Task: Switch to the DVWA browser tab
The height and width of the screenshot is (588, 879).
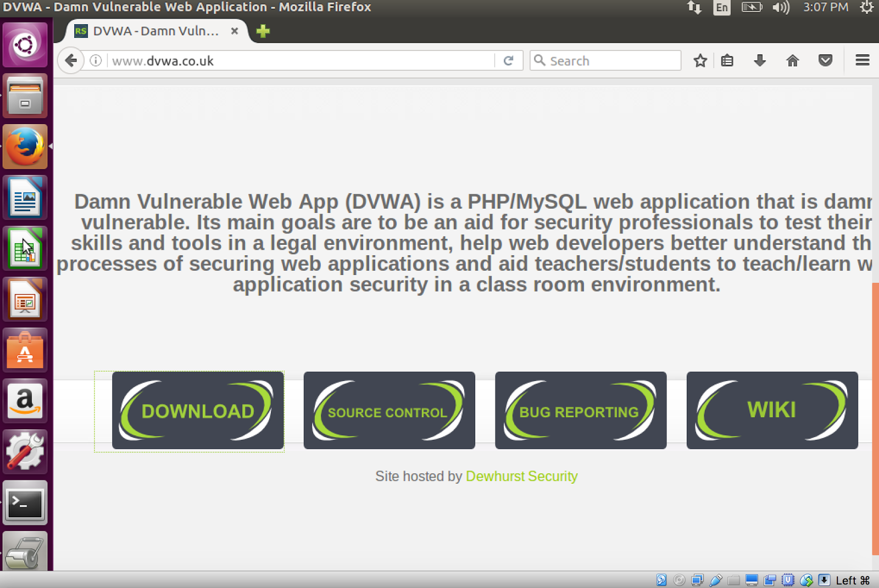Action: click(x=148, y=31)
